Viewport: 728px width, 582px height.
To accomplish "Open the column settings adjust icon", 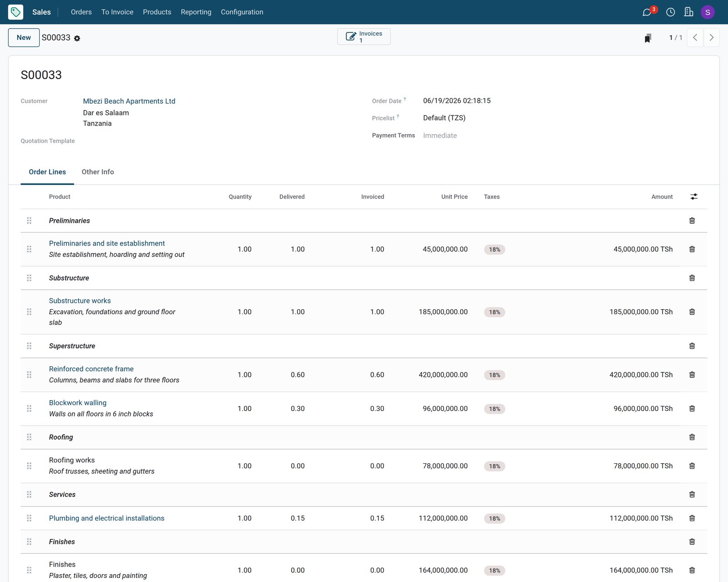I will [x=693, y=196].
